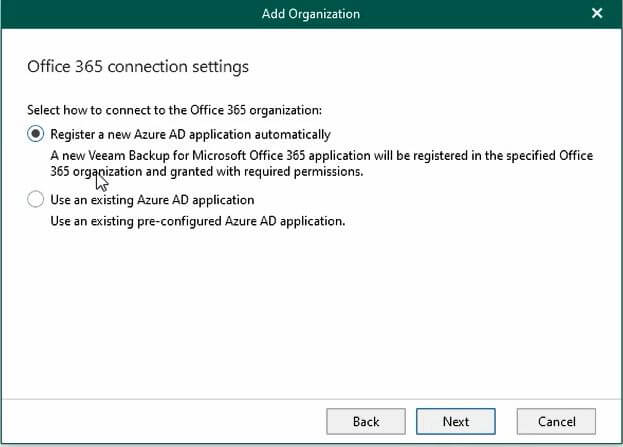Viewport: 623px width, 447px height.
Task: Click the Next button
Action: tap(455, 421)
